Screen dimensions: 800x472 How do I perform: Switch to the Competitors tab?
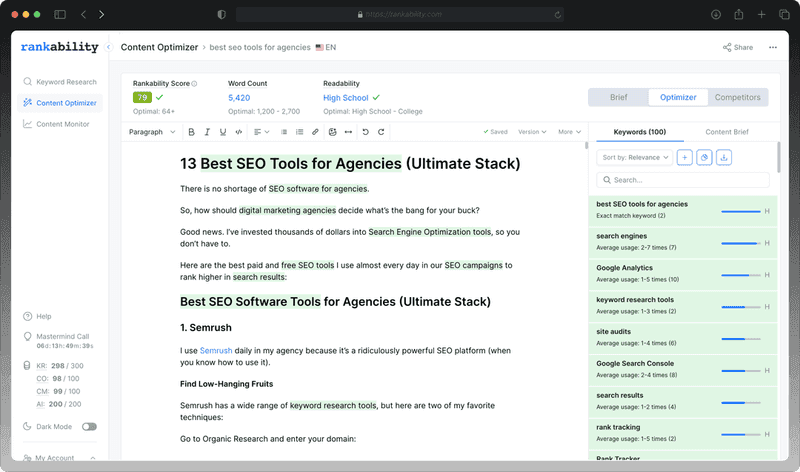pyautogui.click(x=737, y=97)
